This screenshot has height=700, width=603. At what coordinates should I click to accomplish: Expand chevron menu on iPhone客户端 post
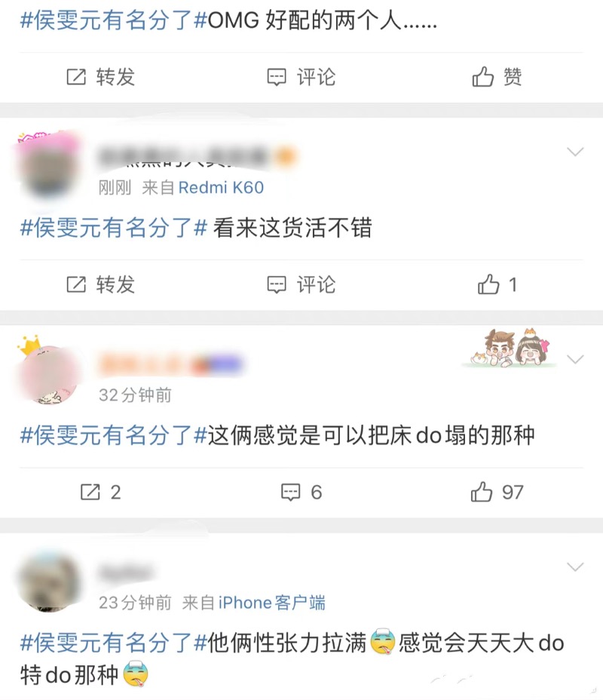575,567
